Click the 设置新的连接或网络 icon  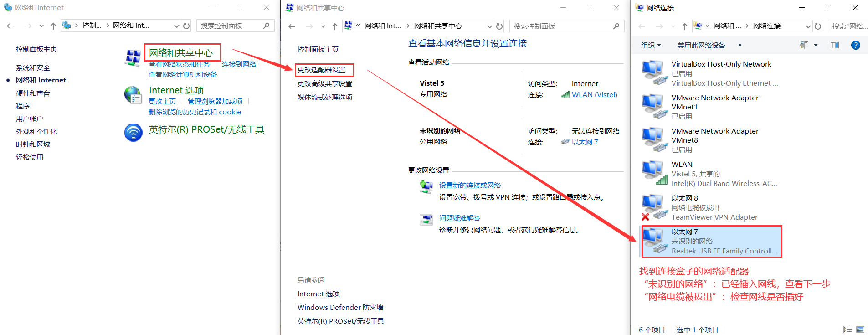(x=426, y=187)
